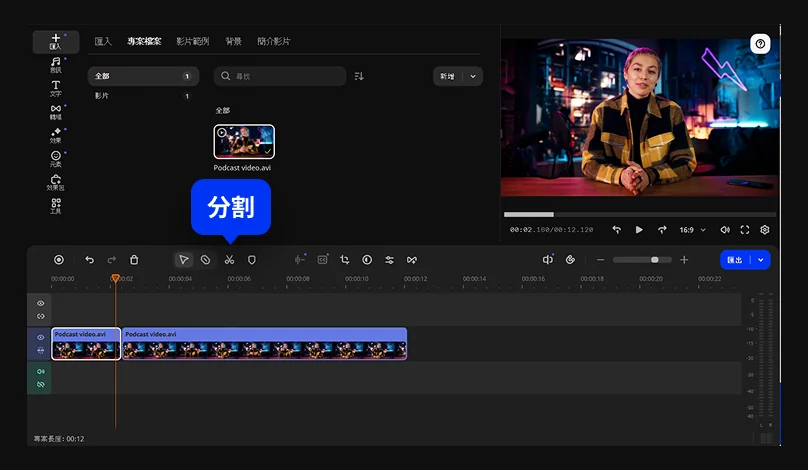Select the crop tool in timeline toolbar
808x470 pixels.
point(344,260)
